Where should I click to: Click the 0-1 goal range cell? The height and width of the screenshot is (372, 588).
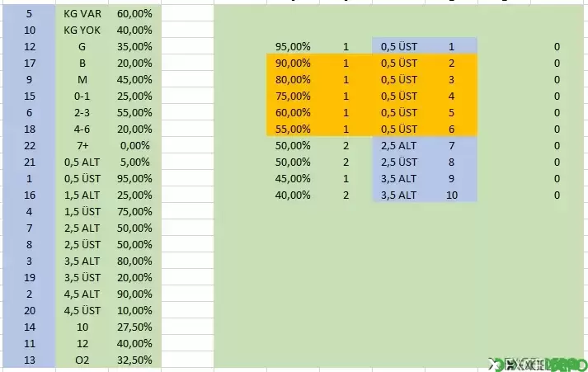point(82,96)
